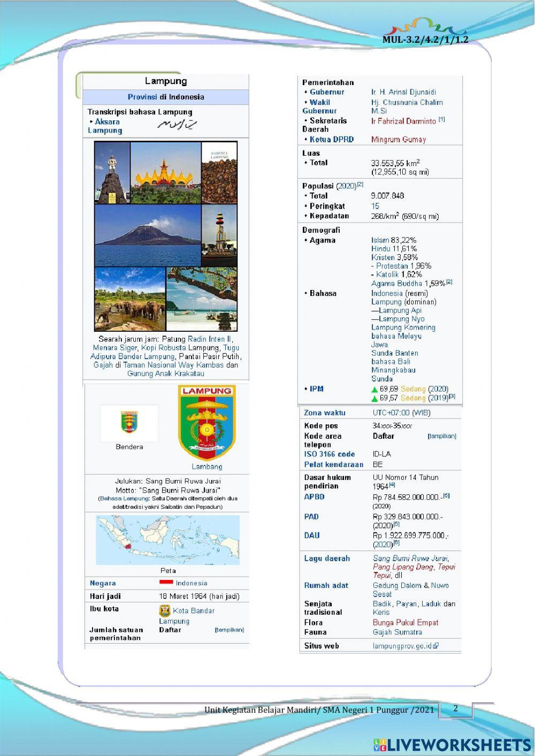Expand the [tampilkan] control for Kode area telepon

[442, 436]
